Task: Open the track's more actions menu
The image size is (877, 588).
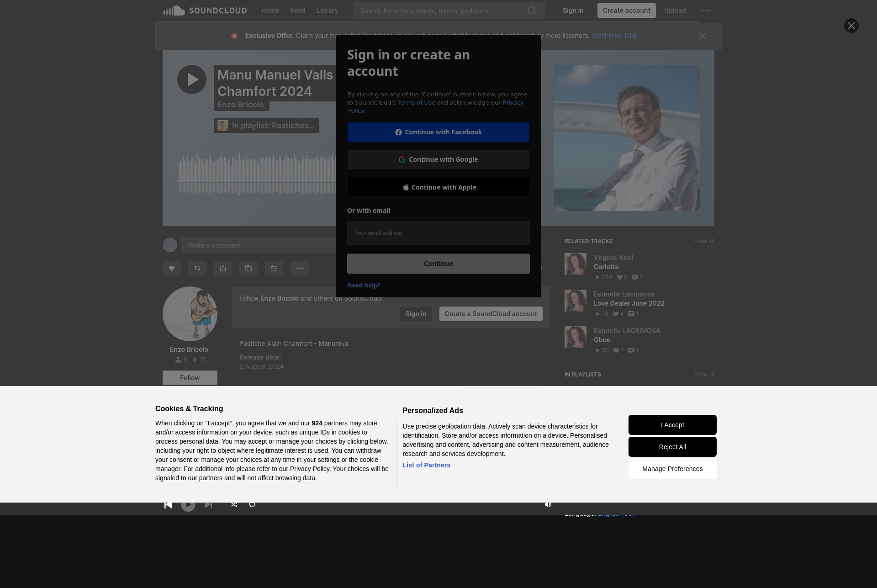Action: (x=300, y=268)
